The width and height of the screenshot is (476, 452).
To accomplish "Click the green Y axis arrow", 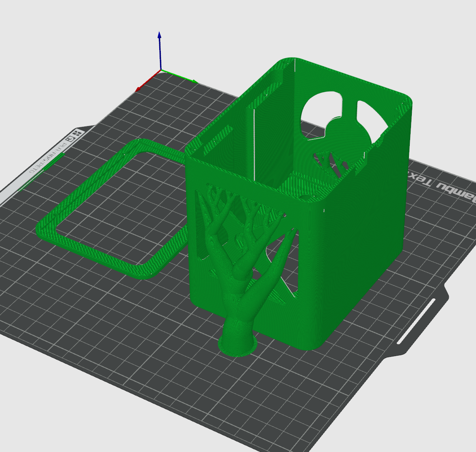I will pyautogui.click(x=180, y=76).
